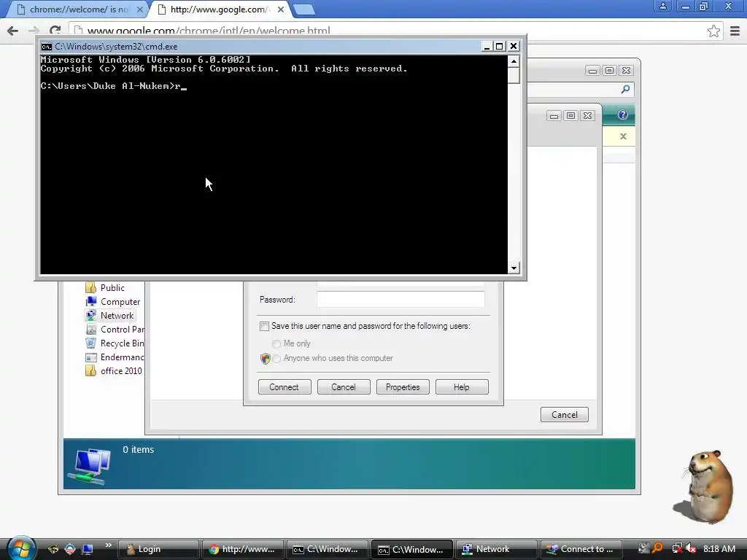Click the cmd.exe title bar icon

[x=46, y=46]
